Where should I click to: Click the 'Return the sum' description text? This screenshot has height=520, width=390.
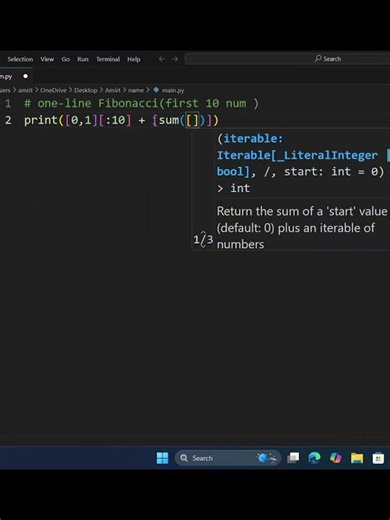click(x=302, y=228)
